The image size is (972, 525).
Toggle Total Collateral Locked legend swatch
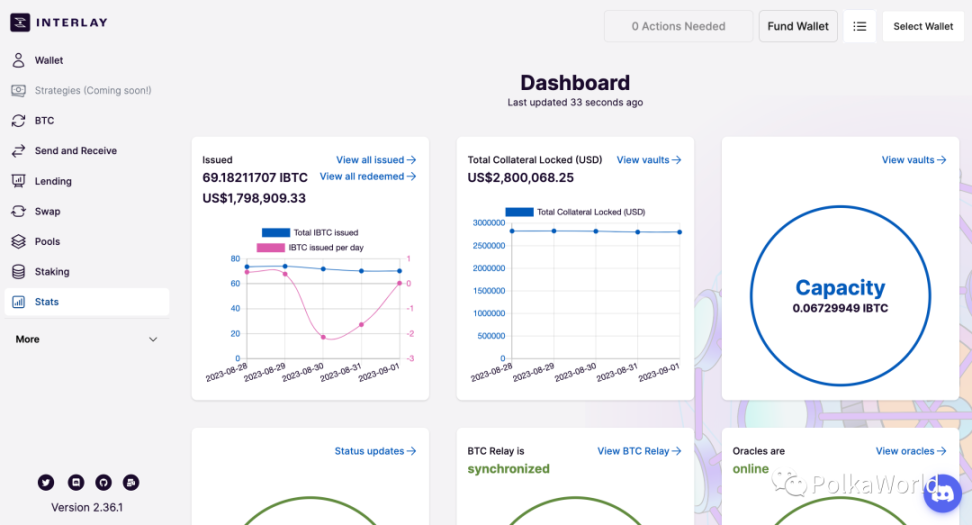[519, 212]
